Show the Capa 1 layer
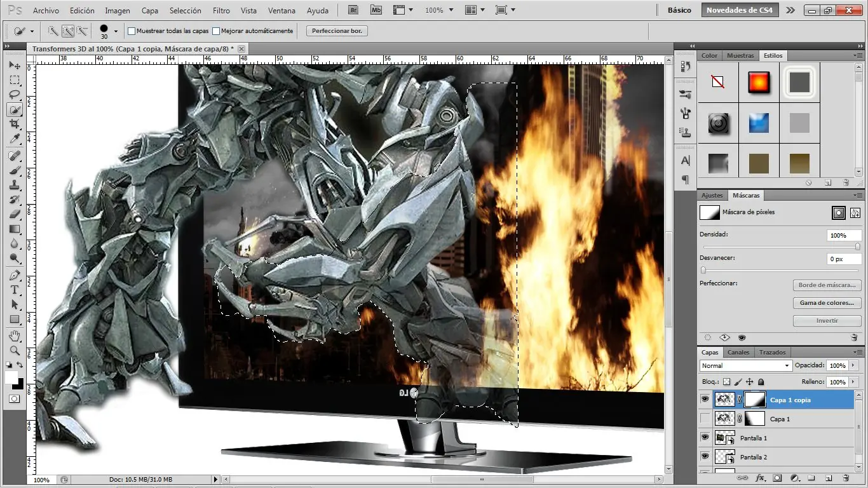868x488 pixels. point(704,418)
